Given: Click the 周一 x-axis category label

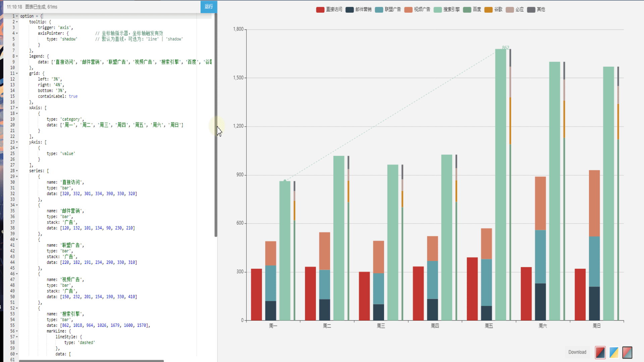Looking at the screenshot, I should point(273,326).
